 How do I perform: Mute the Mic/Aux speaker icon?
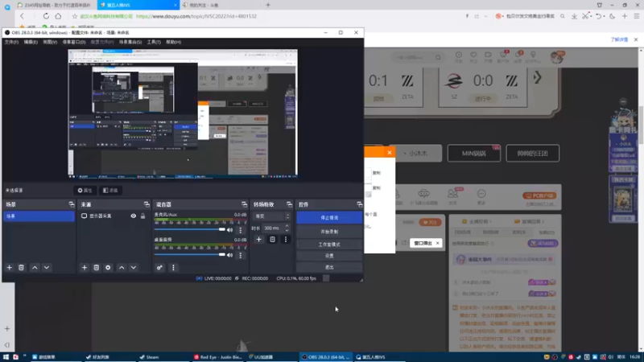coord(230,230)
